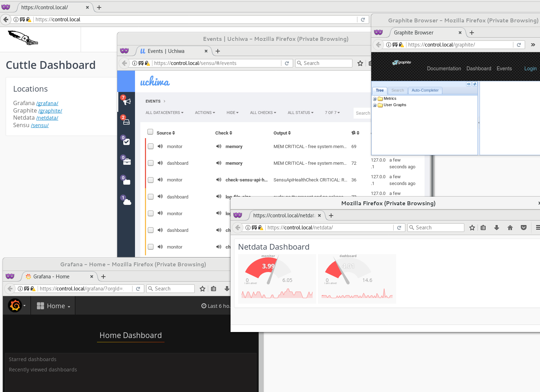Click the Cuttle squid logo
The width and height of the screenshot is (540, 392).
coord(23,38)
